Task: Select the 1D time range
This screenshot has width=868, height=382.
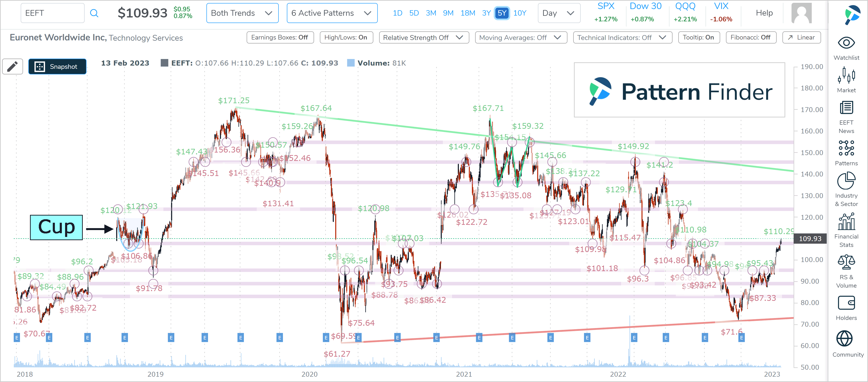Action: (397, 13)
